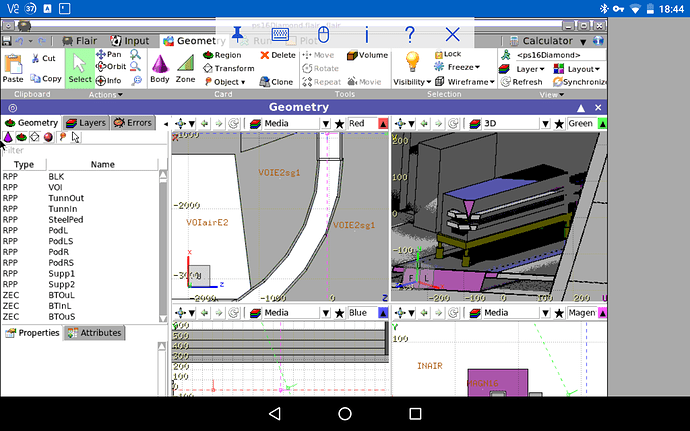The image size is (690, 431).
Task: Open the Properties tab
Action: click(32, 333)
